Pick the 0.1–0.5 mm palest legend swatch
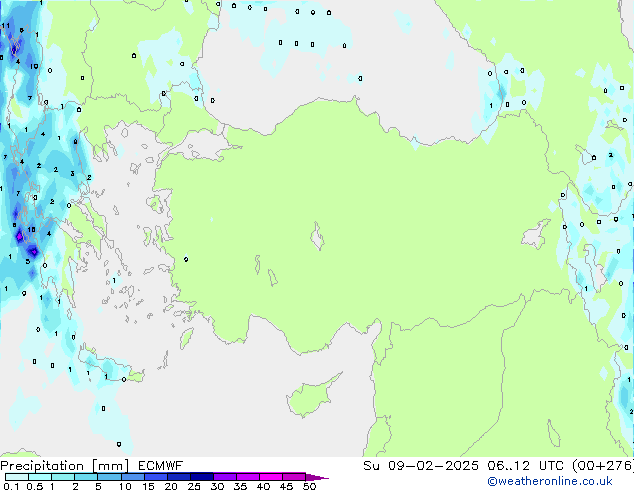 [17, 477]
